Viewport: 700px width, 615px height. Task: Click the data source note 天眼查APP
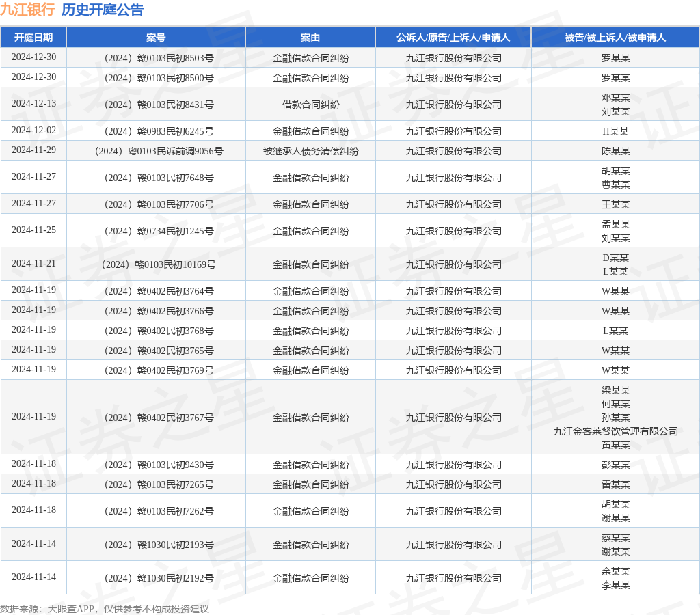coord(71,609)
